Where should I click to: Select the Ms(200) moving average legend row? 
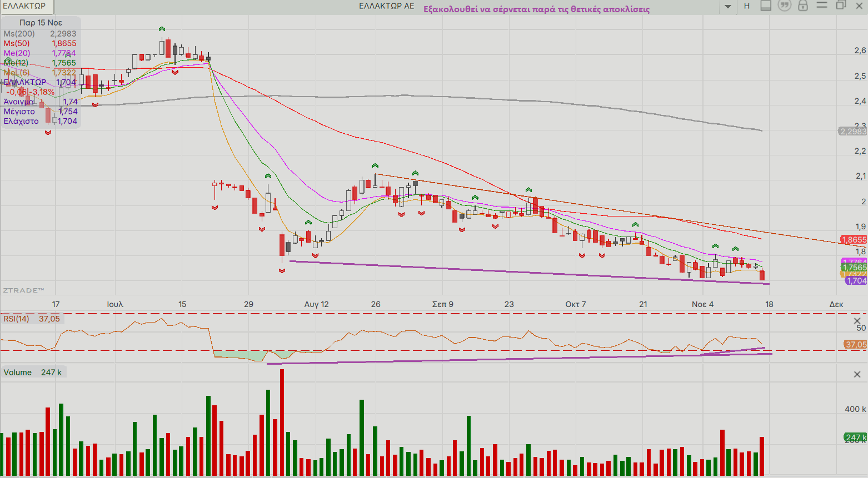click(40, 34)
